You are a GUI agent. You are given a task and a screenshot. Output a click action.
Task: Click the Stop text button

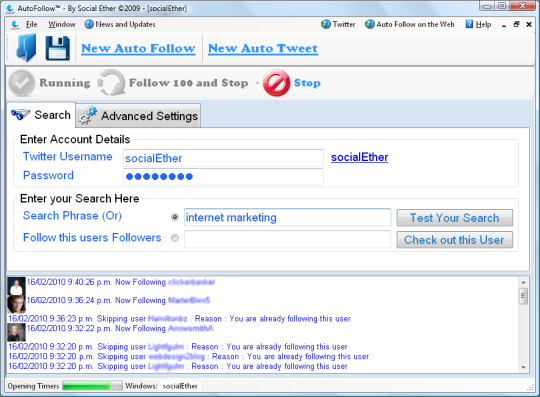tap(307, 83)
